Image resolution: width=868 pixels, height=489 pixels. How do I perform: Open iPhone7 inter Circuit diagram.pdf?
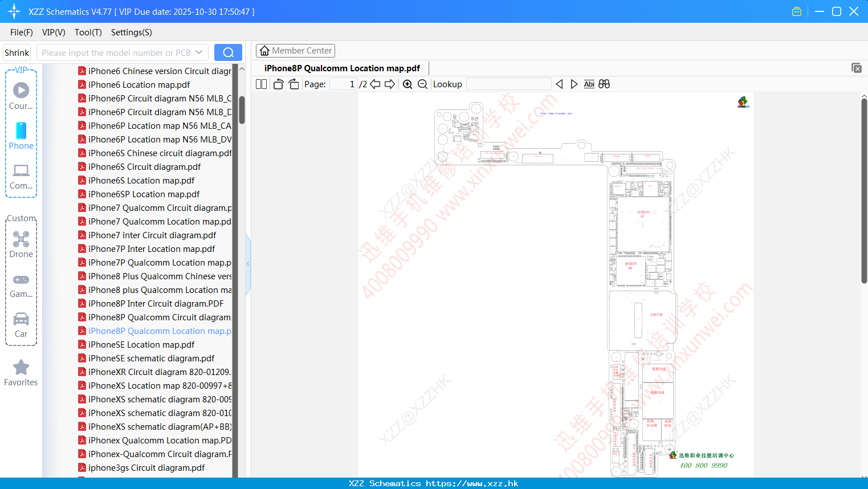point(152,235)
